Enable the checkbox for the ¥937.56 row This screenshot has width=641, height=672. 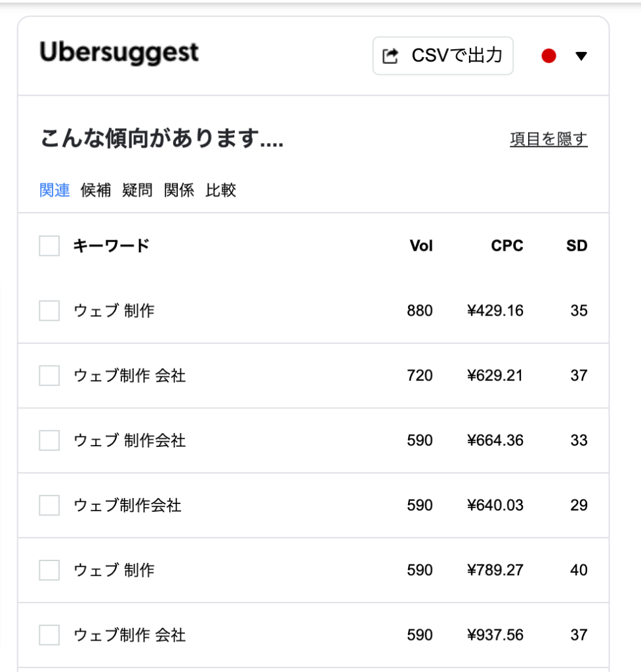pyautogui.click(x=49, y=635)
